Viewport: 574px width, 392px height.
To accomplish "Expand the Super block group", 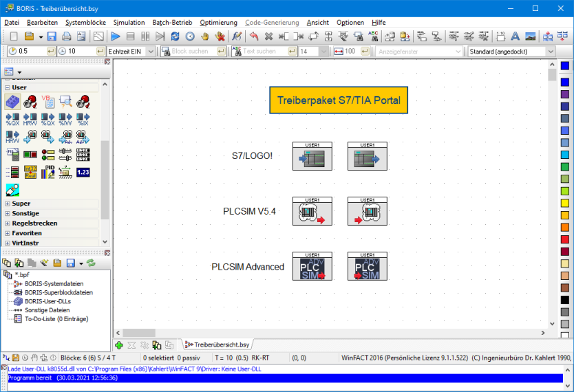I will [x=8, y=204].
